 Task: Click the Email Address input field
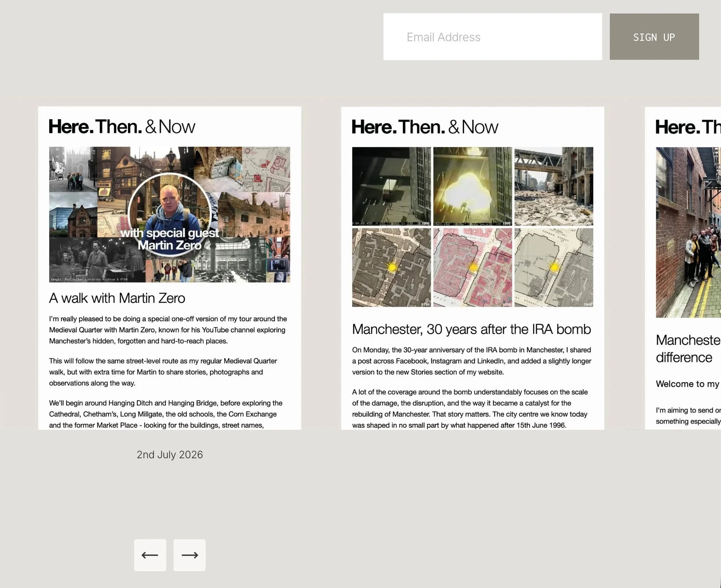click(492, 37)
